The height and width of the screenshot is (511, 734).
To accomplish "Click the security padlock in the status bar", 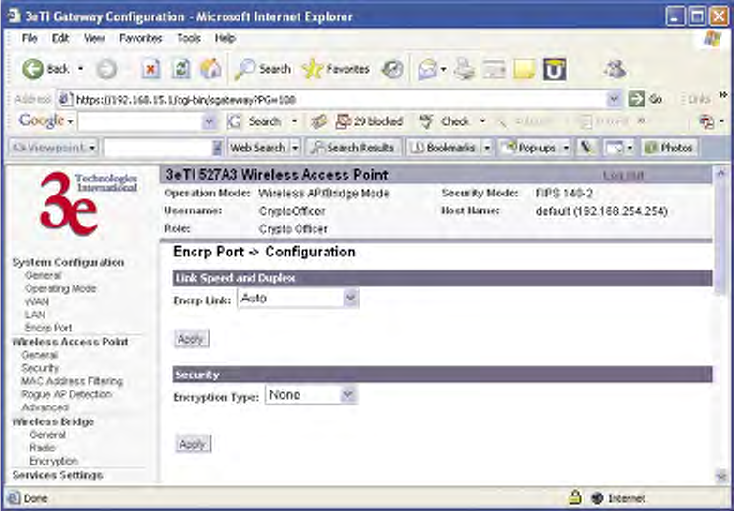I will tap(574, 498).
